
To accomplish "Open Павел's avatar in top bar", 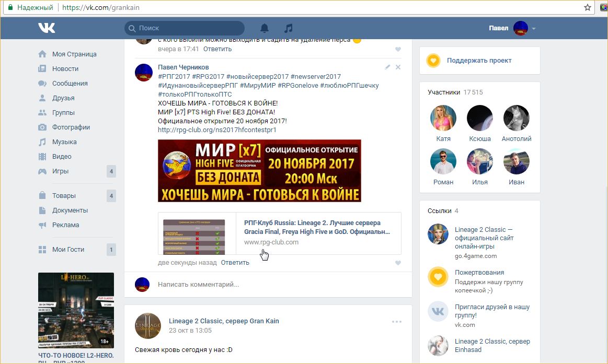I will click(520, 28).
